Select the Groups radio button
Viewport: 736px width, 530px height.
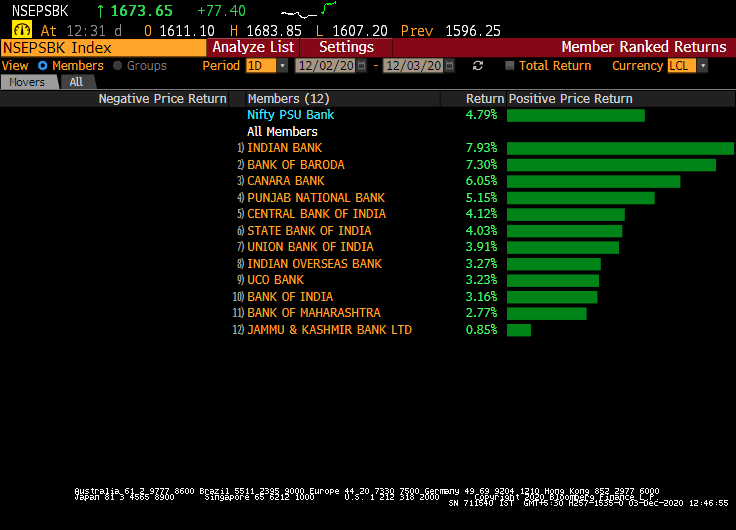[117, 66]
